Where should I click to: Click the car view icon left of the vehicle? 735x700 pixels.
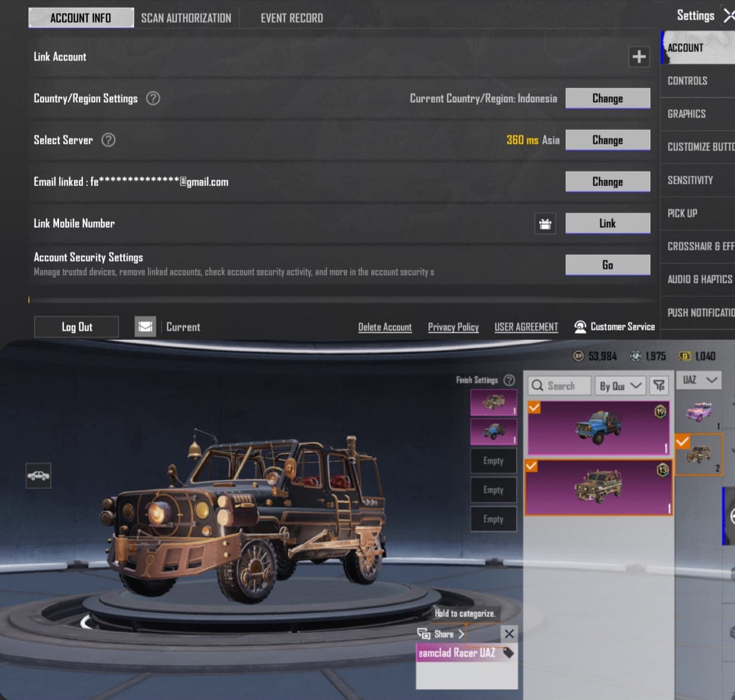click(x=38, y=476)
